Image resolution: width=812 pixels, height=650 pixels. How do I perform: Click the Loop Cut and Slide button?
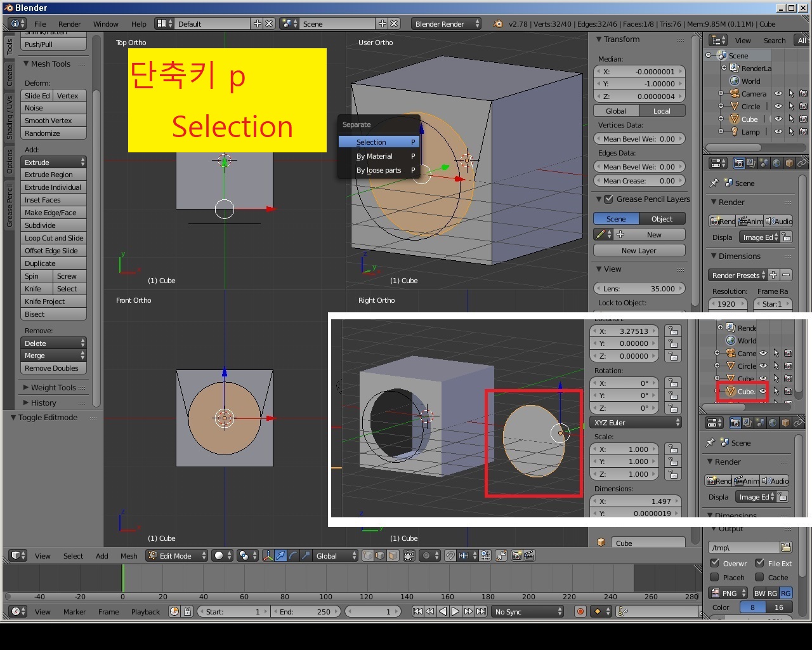coord(54,238)
